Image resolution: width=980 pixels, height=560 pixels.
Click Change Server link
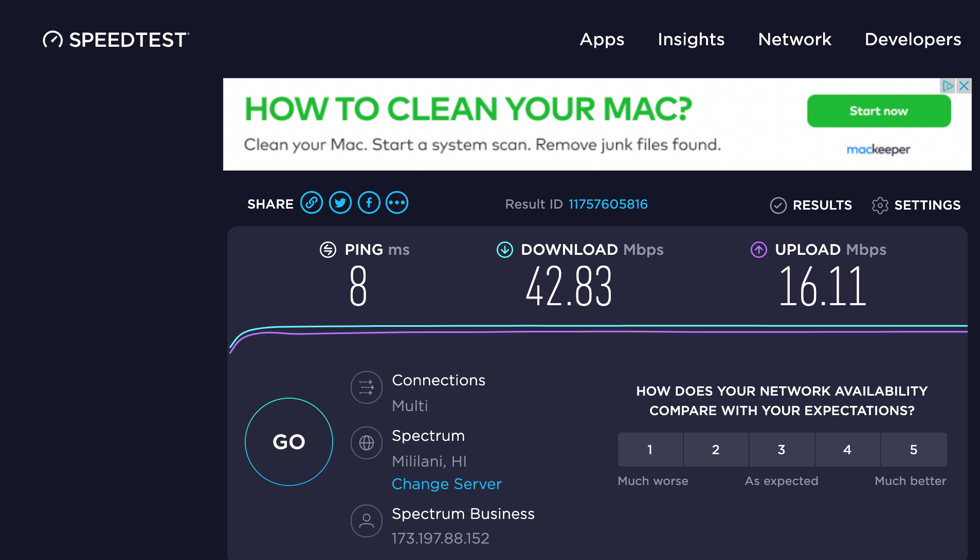446,483
